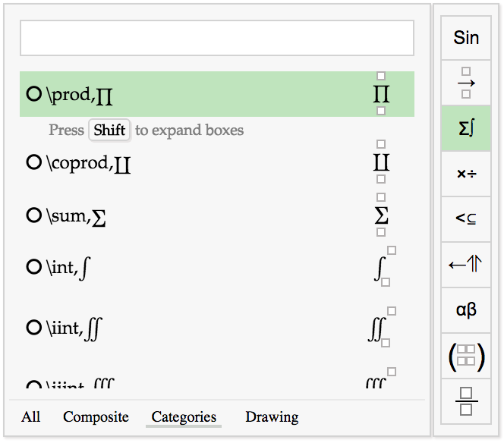Viewport: 504px width, 443px height.
Task: Switch to the All tab
Action: [x=31, y=417]
